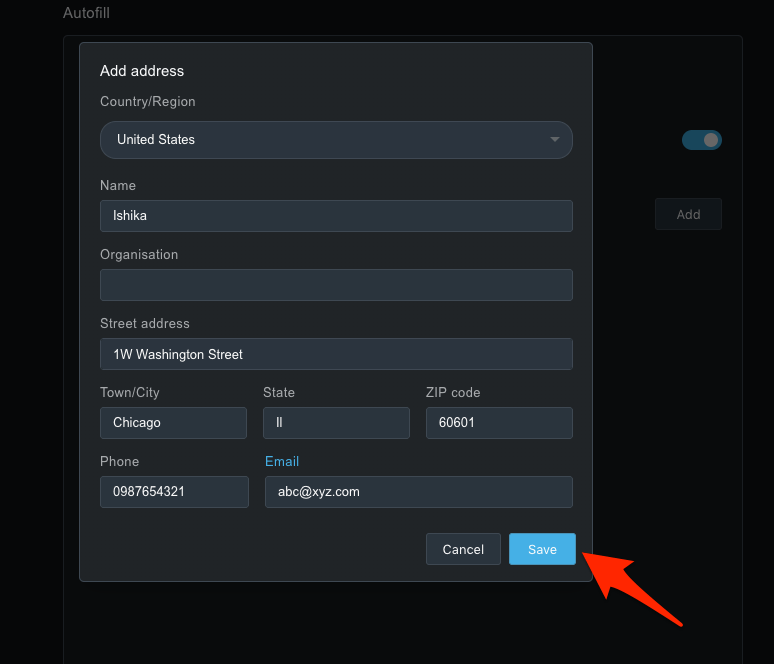Viewport: 774px width, 664px height.
Task: Open the Country/Region dropdown showing United States
Action: (x=335, y=140)
